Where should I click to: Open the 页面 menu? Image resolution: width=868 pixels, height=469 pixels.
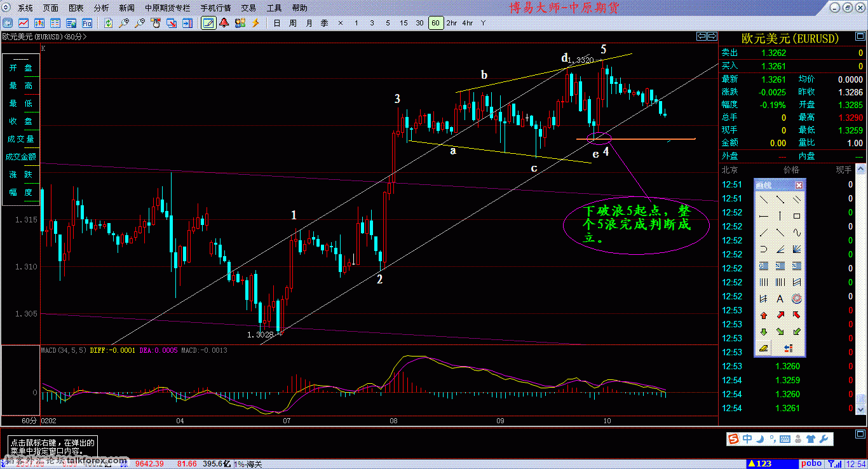(51, 8)
